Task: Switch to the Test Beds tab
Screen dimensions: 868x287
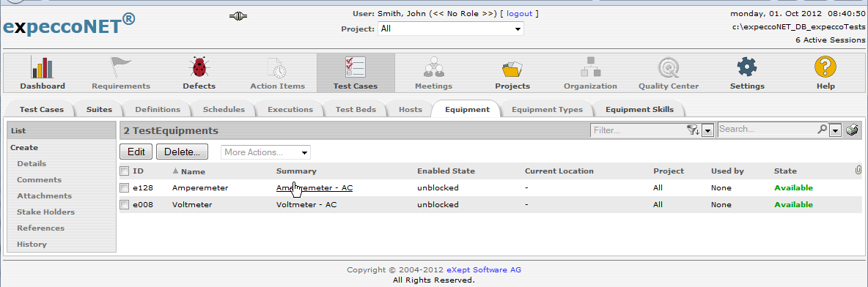Action: click(x=356, y=110)
